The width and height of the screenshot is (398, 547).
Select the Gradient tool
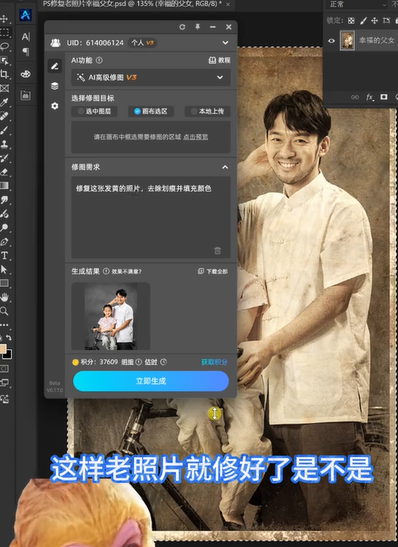[x=4, y=186]
